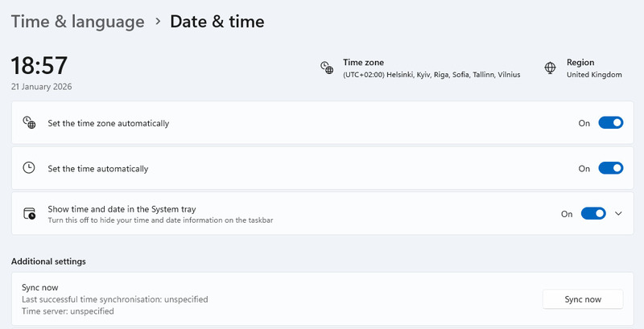Toggle Show time and date in System tray
The width and height of the screenshot is (644, 329).
[593, 213]
